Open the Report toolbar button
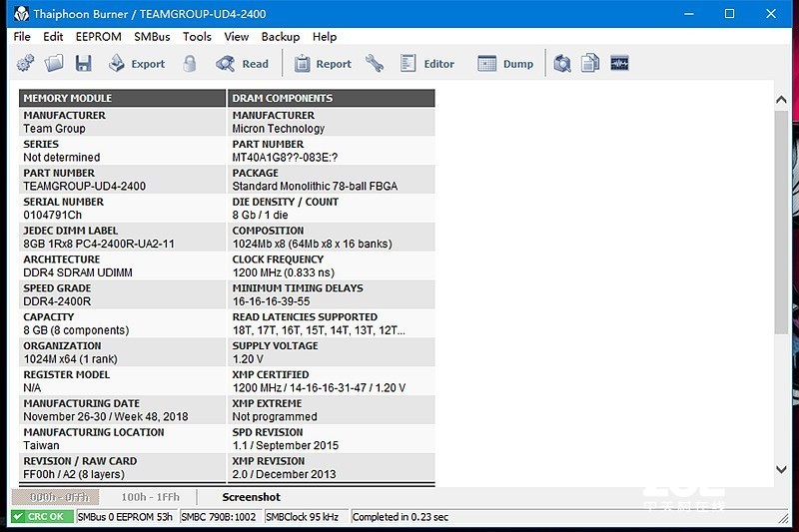The height and width of the screenshot is (532, 799). tap(323, 64)
